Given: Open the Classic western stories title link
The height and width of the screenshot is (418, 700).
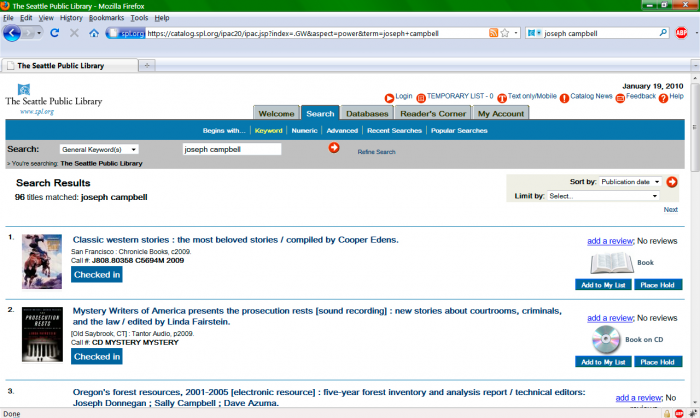Looking at the screenshot, I should pyautogui.click(x=236, y=240).
